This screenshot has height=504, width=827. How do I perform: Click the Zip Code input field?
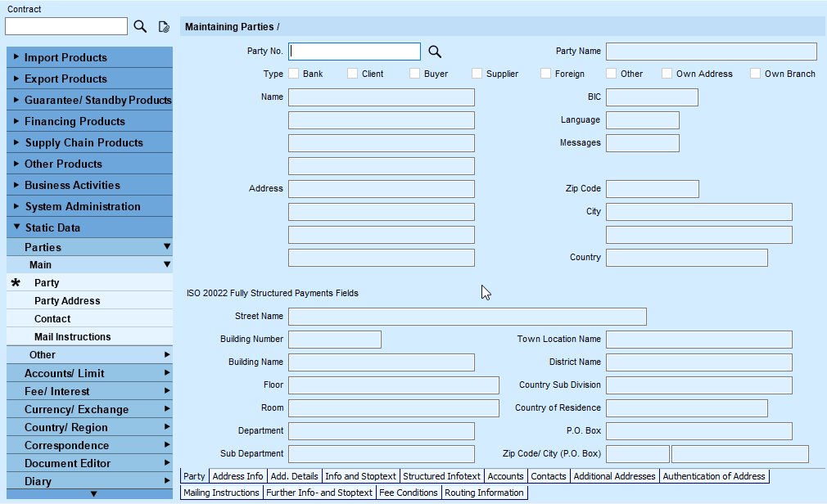[x=653, y=189]
